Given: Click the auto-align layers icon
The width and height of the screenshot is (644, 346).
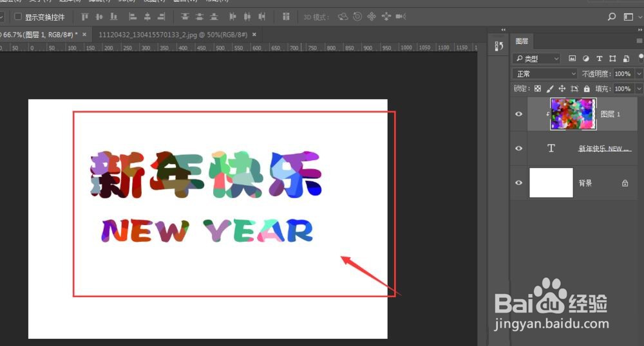Looking at the screenshot, I should (x=286, y=17).
